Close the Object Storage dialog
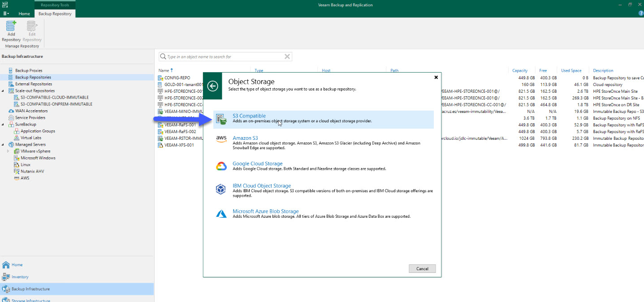Viewport: 644px width, 302px height. [x=436, y=77]
